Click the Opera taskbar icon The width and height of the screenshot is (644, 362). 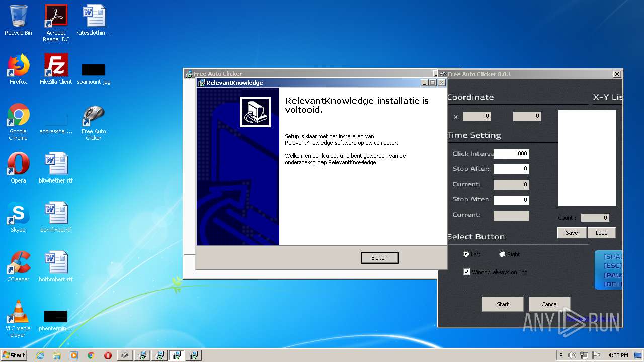click(x=108, y=355)
